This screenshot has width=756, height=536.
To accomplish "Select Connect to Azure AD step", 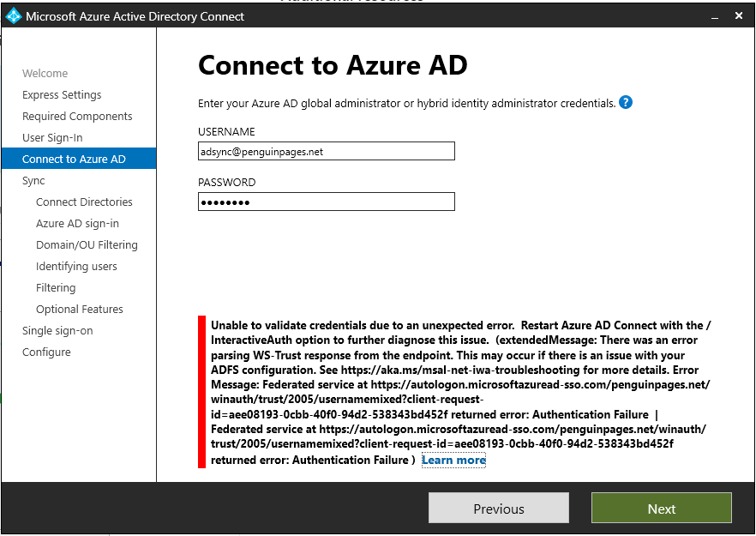I will point(79,159).
